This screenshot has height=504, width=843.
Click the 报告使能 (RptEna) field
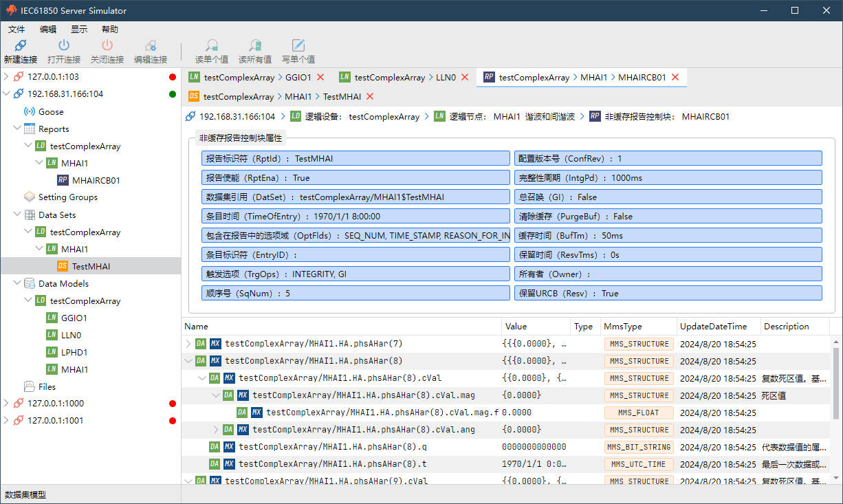tap(356, 177)
